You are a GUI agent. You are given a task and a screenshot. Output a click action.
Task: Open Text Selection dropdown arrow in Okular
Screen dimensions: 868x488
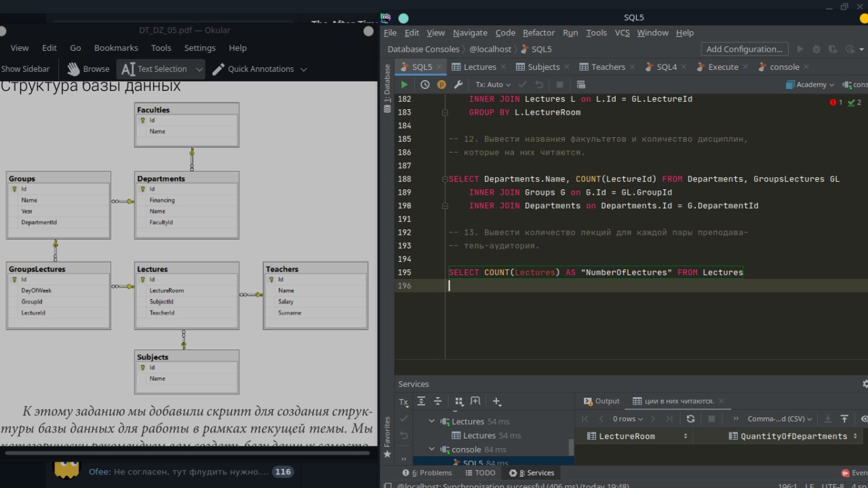pos(199,69)
